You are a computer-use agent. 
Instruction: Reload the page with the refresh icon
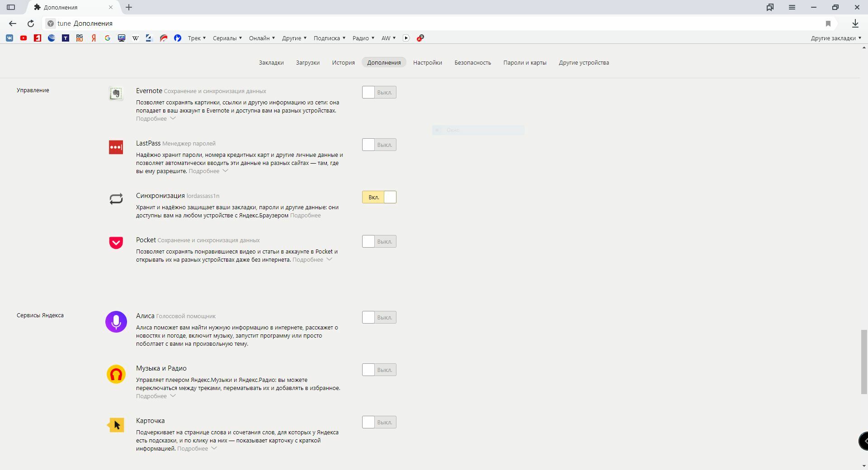(x=31, y=23)
